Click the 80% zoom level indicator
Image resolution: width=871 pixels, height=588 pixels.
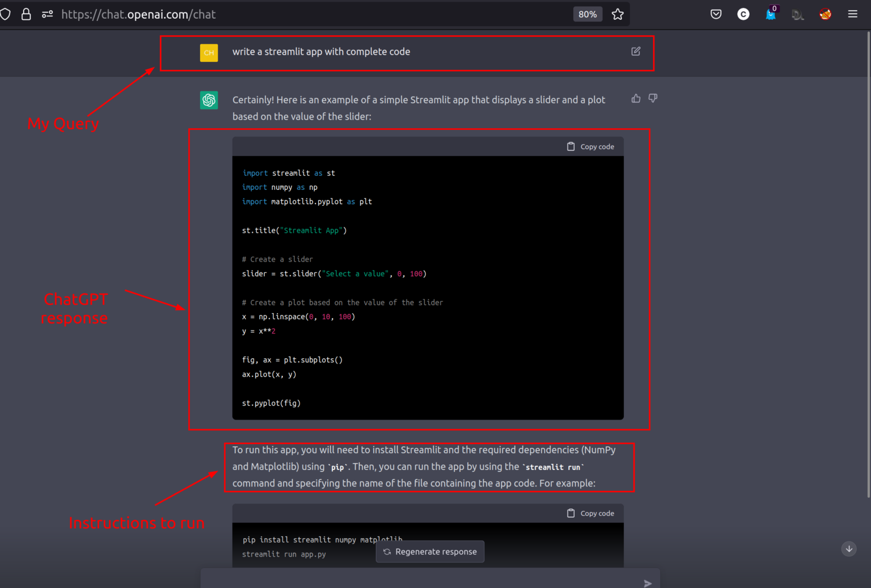click(587, 14)
